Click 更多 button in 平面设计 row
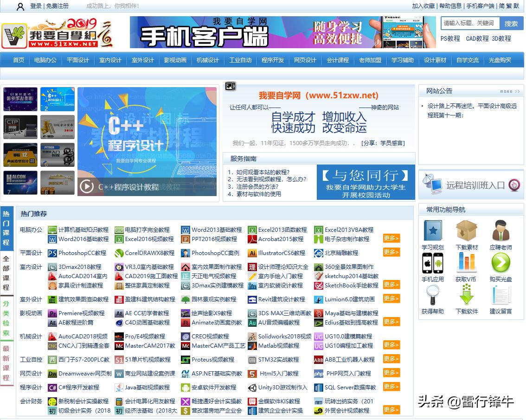Image resolution: width=526 pixels, height=420 pixels. 391,252
